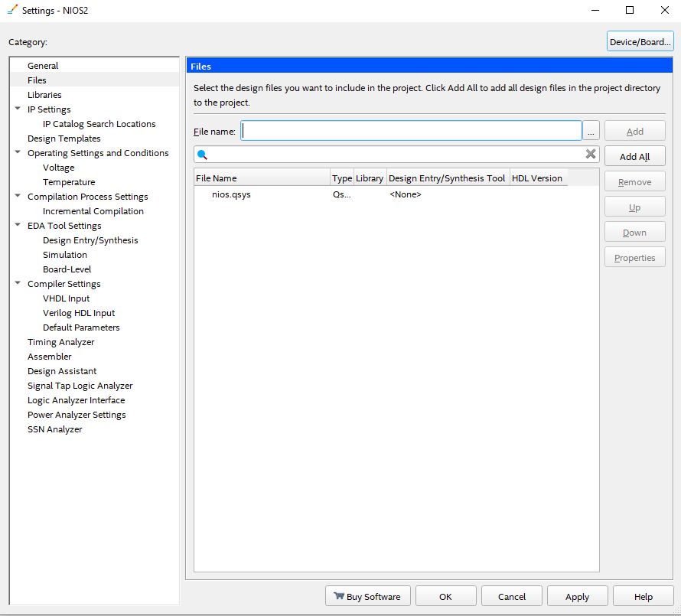Click the Remove button

(x=634, y=181)
